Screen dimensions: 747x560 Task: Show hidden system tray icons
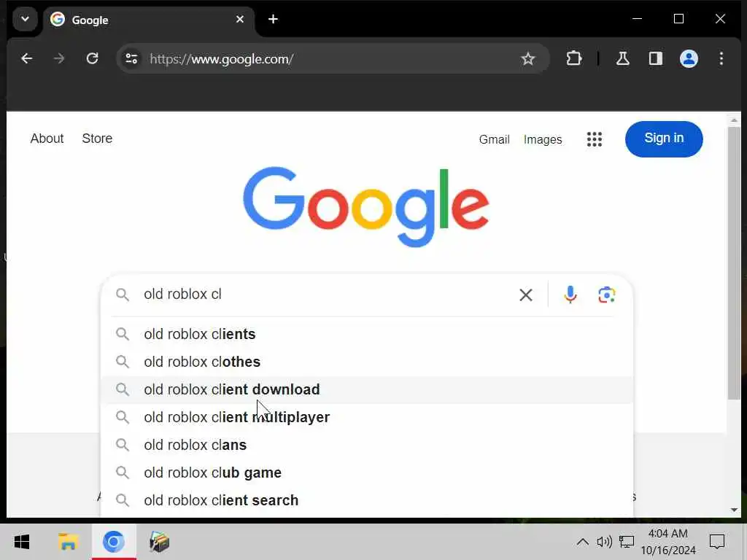pyautogui.click(x=582, y=542)
